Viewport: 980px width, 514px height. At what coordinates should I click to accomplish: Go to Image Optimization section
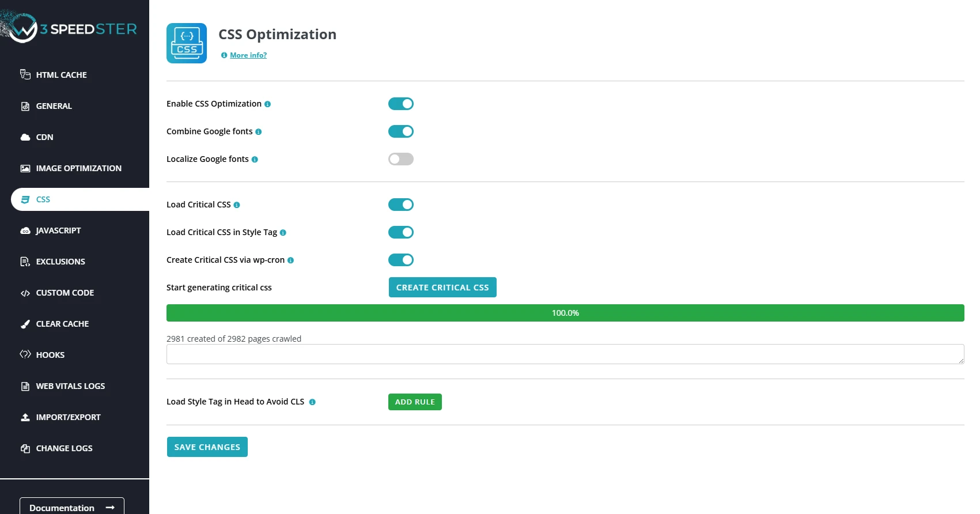pos(78,168)
